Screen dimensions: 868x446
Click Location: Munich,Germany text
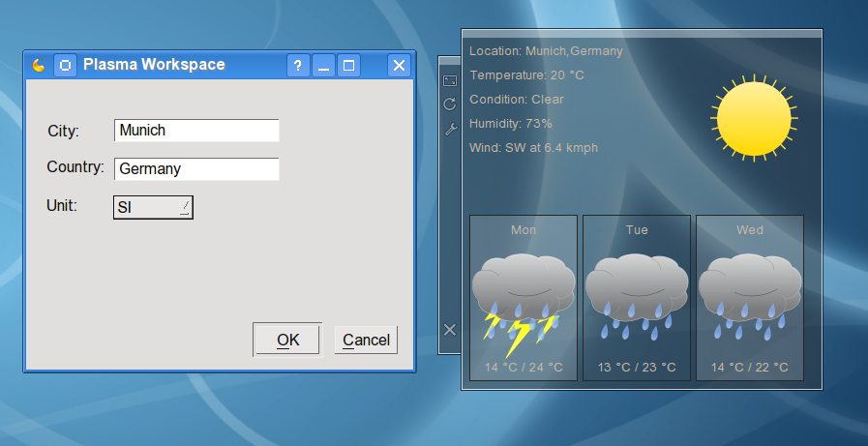click(x=546, y=51)
